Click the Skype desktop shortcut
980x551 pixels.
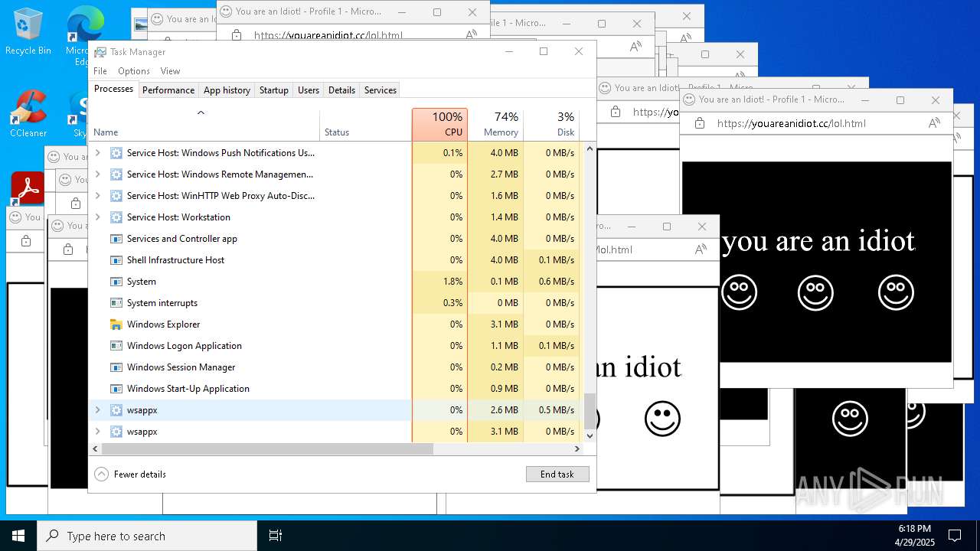[80, 115]
